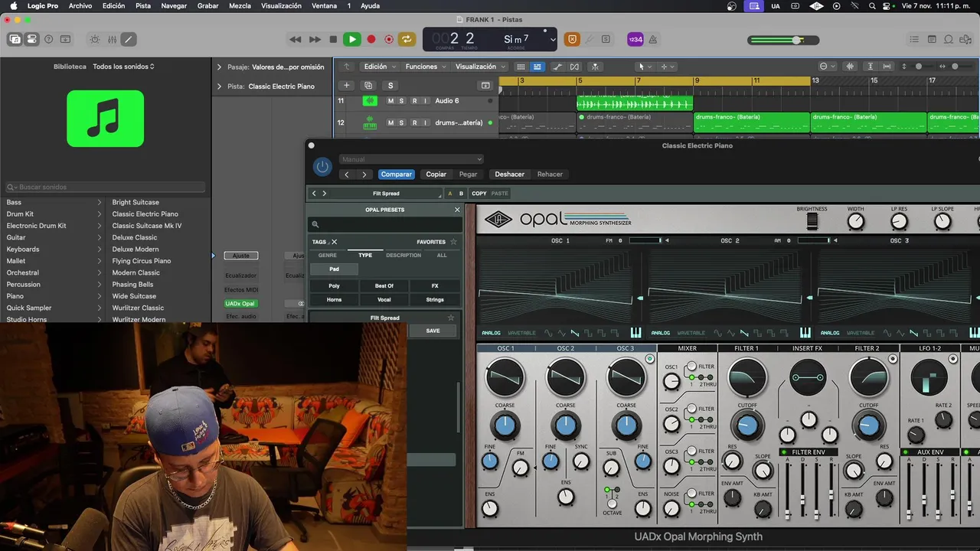Image resolution: width=980 pixels, height=551 pixels.
Task: Toggle the purple Count-in 1234 button
Action: point(635,39)
